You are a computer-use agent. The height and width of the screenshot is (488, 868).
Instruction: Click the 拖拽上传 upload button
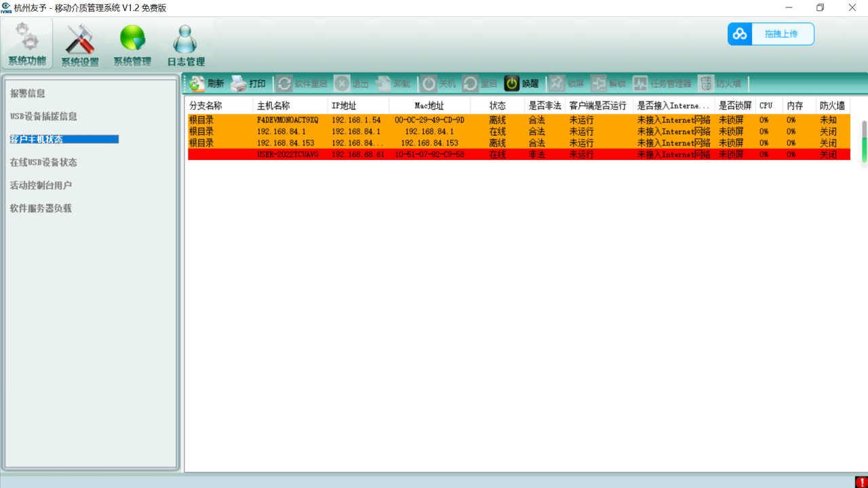click(x=771, y=34)
